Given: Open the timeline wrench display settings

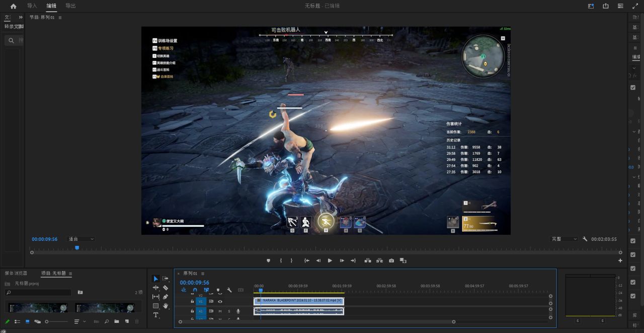Looking at the screenshot, I should pos(229,290).
